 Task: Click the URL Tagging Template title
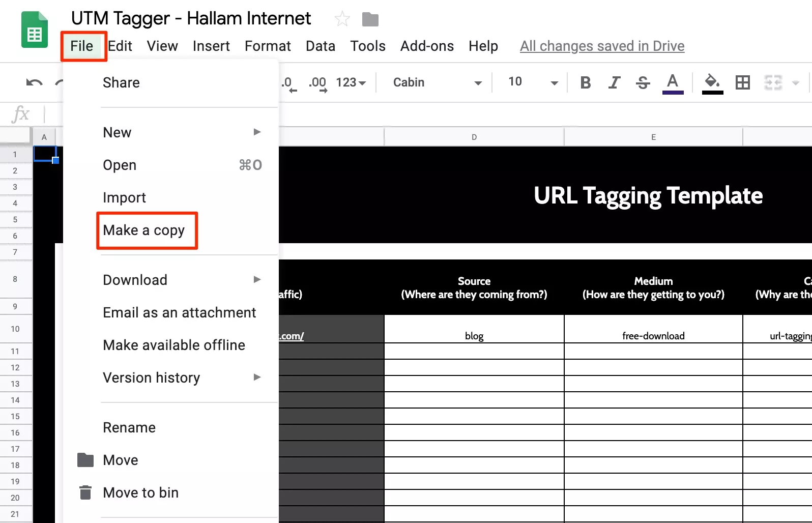(x=648, y=195)
